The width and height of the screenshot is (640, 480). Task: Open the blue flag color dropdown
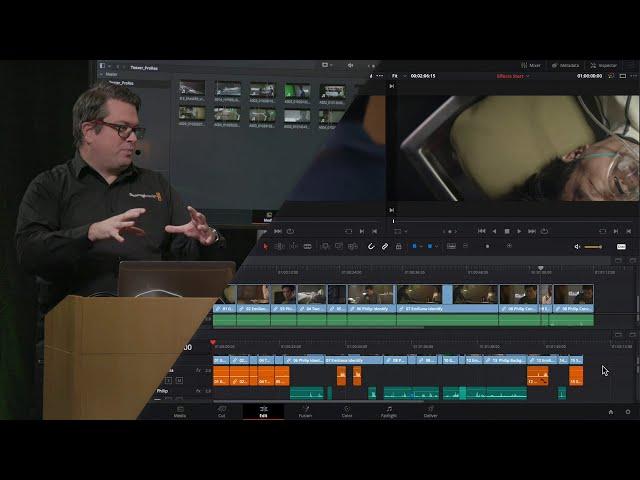click(416, 246)
